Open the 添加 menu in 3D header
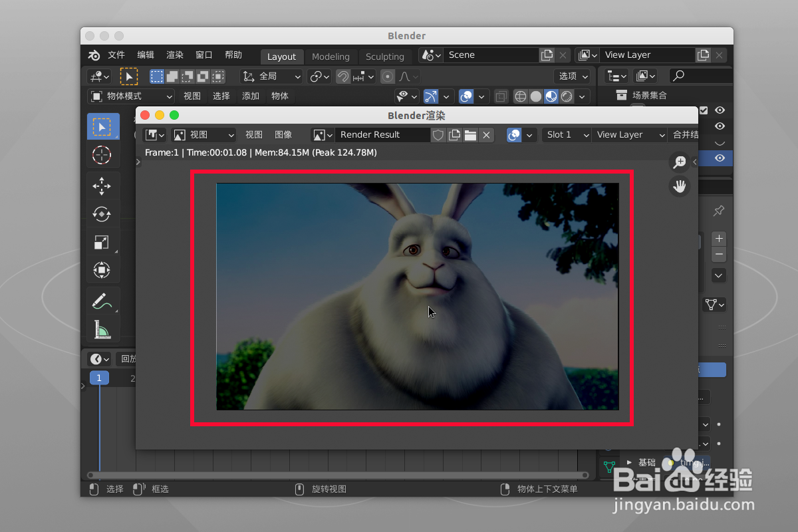The height and width of the screenshot is (532, 798). pyautogui.click(x=251, y=96)
